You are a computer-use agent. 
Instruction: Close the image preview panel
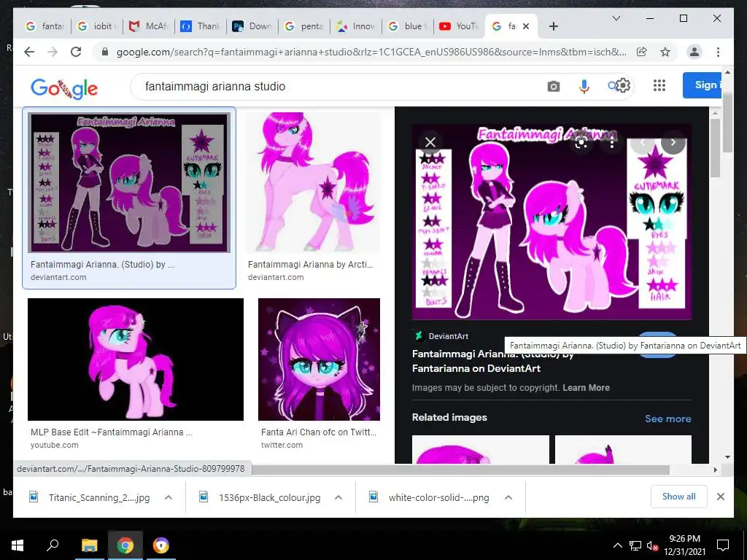pos(430,142)
